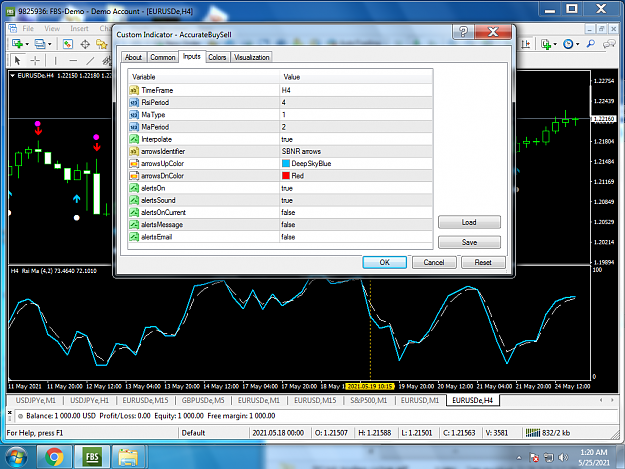This screenshot has width=625, height=469.
Task: Expand the New Chart dropdown arrow
Action: coord(27,44)
